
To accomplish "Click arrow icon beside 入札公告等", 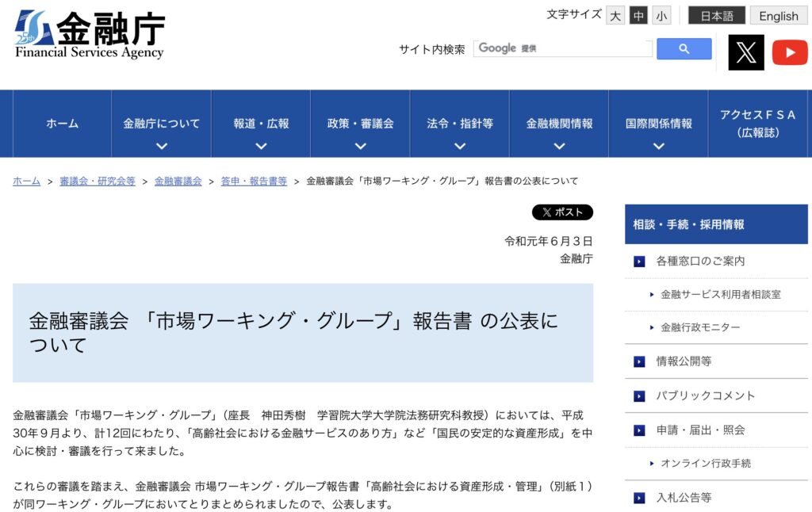I will pos(640,498).
